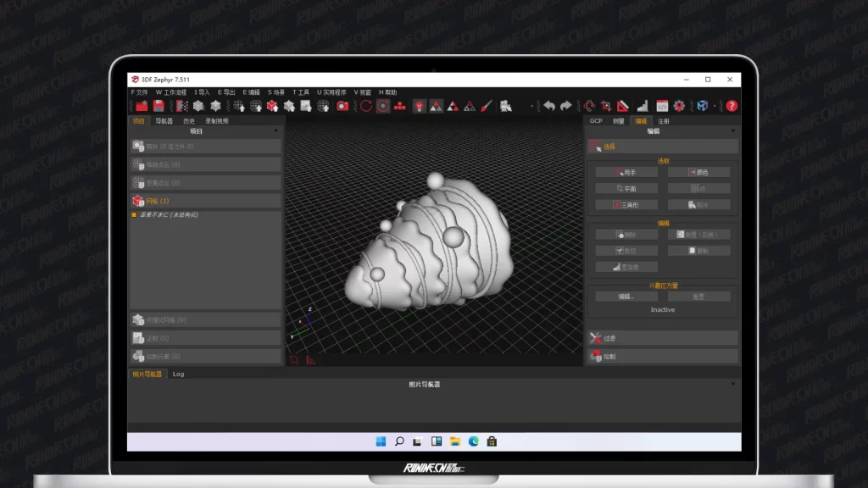This screenshot has height=488, width=868.
Task: Click the red camera capture icon
Action: click(x=342, y=106)
